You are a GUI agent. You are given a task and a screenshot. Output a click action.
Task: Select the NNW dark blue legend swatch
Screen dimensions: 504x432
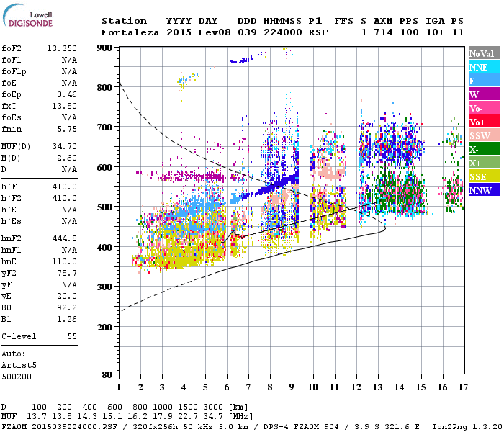click(484, 189)
